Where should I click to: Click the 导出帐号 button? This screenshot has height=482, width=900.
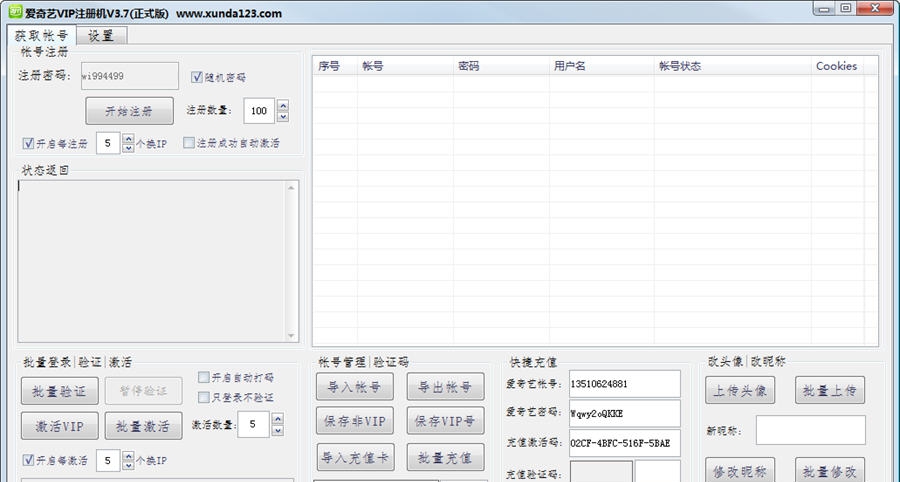[445, 386]
